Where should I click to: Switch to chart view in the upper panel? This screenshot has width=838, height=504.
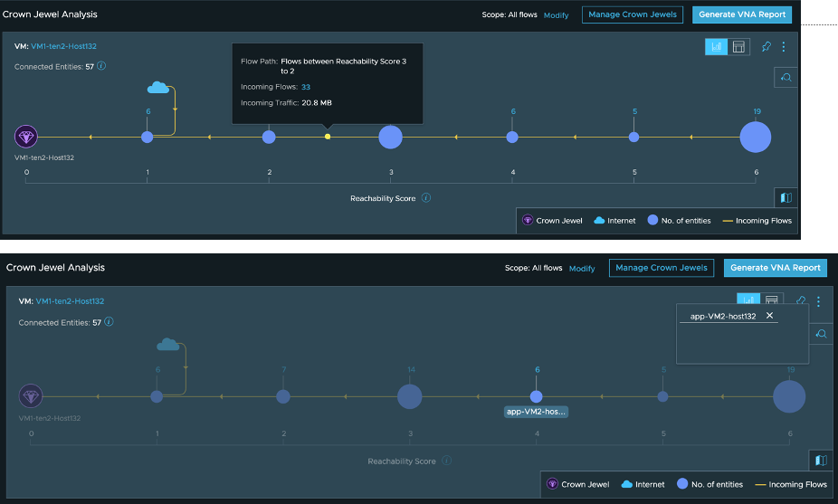point(717,47)
